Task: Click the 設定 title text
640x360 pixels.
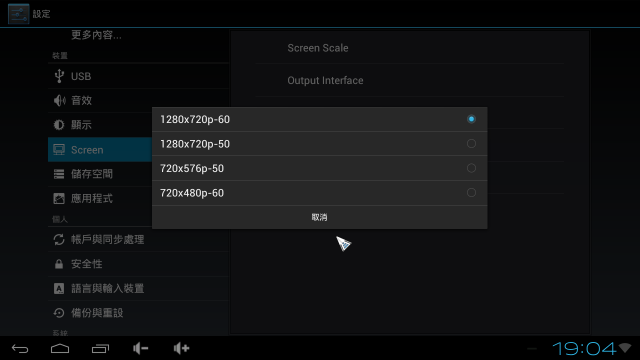Action: tap(42, 14)
